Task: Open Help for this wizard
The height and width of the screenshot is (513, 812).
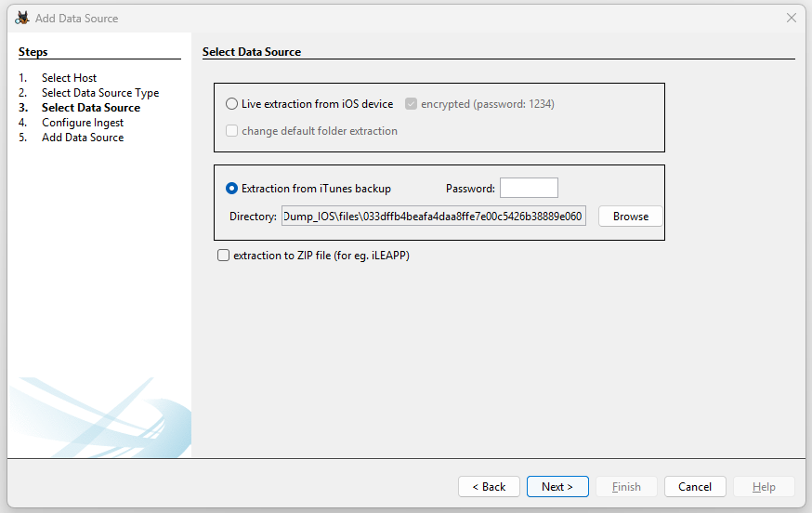Action: tap(764, 487)
